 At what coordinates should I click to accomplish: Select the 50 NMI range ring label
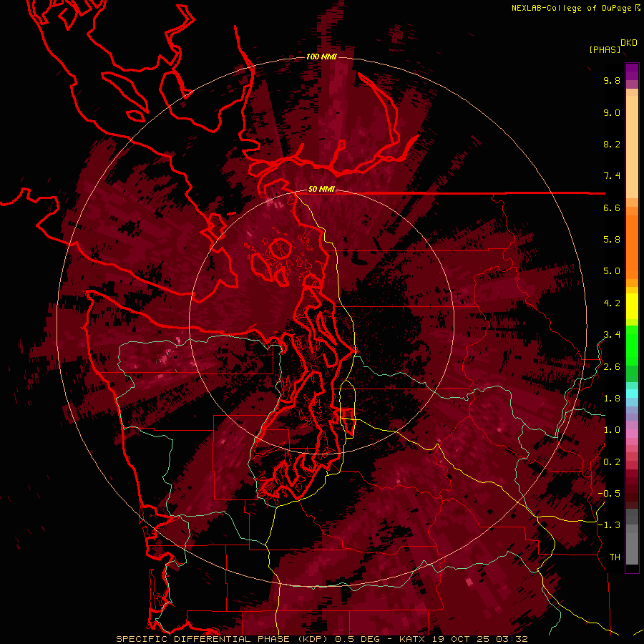tap(321, 190)
